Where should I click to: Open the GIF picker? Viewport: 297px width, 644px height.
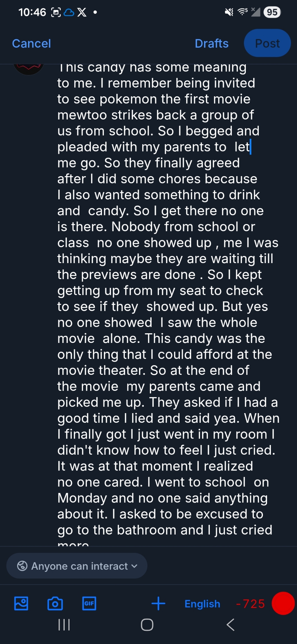89,603
